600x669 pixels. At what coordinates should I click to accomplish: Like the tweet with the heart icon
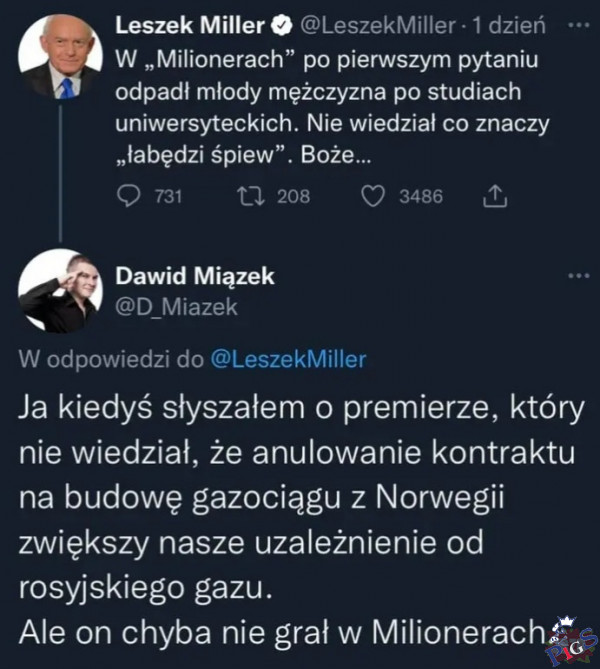tap(372, 196)
